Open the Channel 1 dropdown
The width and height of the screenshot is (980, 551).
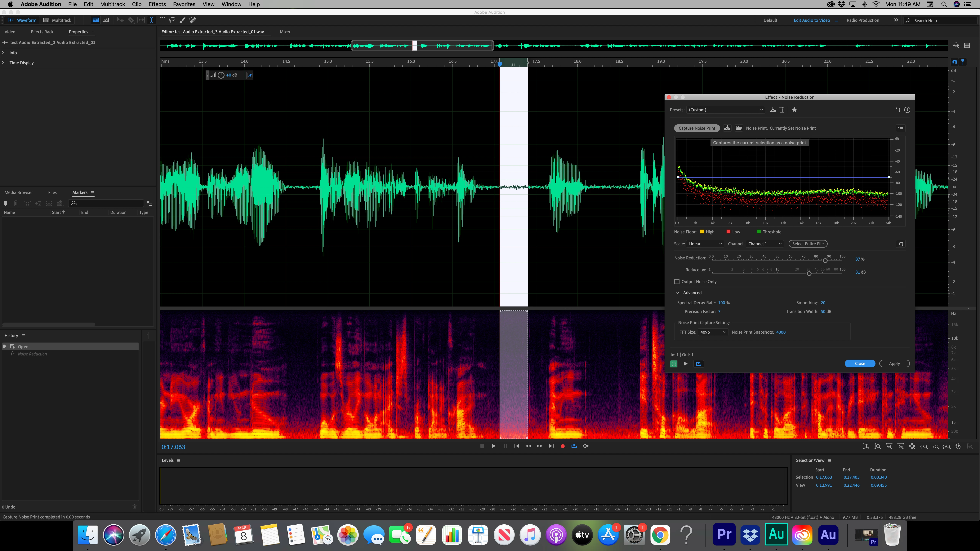[765, 244]
